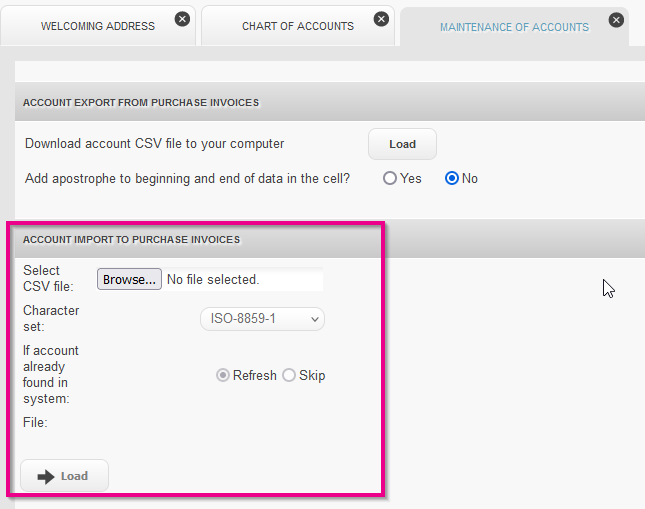This screenshot has height=509, width=645.
Task: Open the Maintenance of Accounts tab
Action: coord(514,27)
